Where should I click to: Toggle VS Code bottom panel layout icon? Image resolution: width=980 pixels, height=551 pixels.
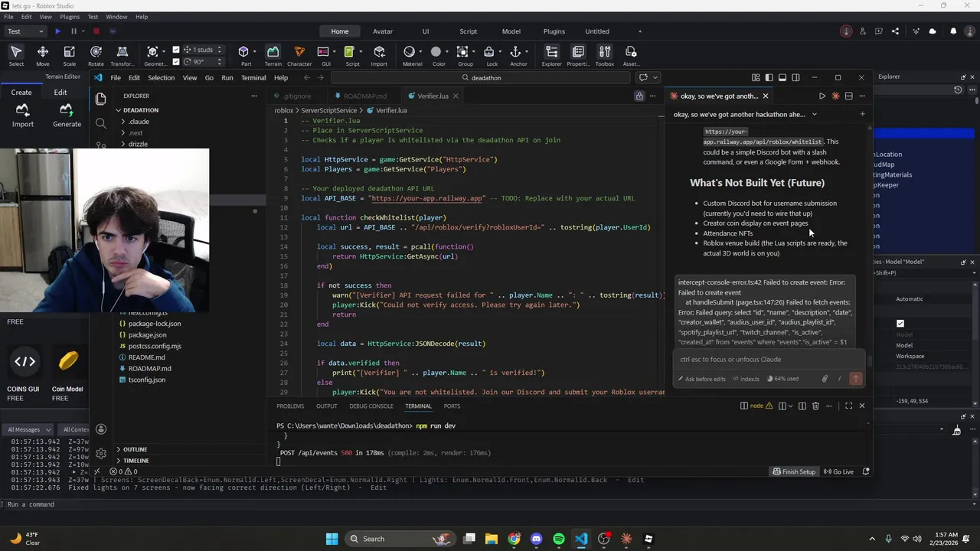click(x=782, y=77)
